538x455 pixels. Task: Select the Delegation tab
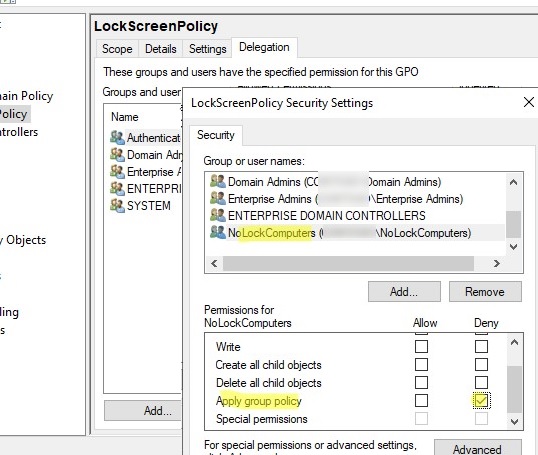[264, 47]
